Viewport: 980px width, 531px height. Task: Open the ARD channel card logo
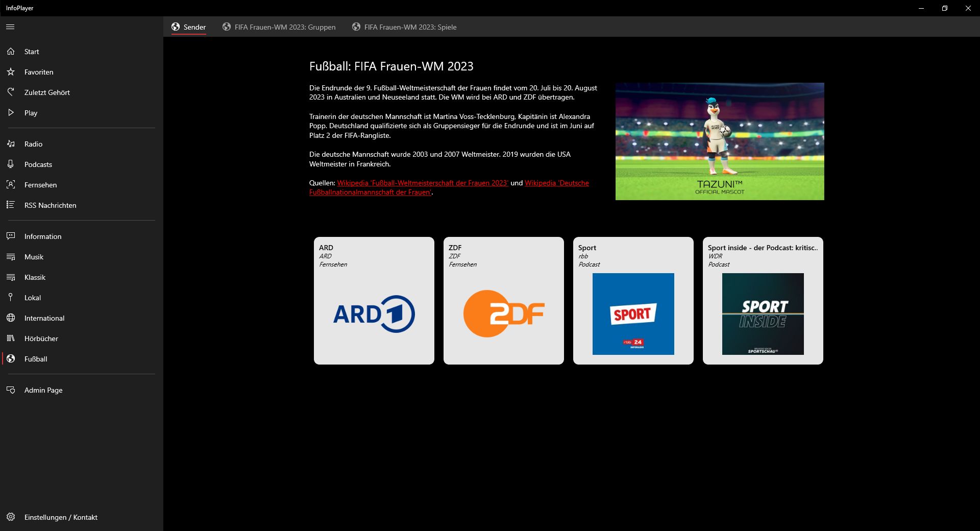click(374, 314)
